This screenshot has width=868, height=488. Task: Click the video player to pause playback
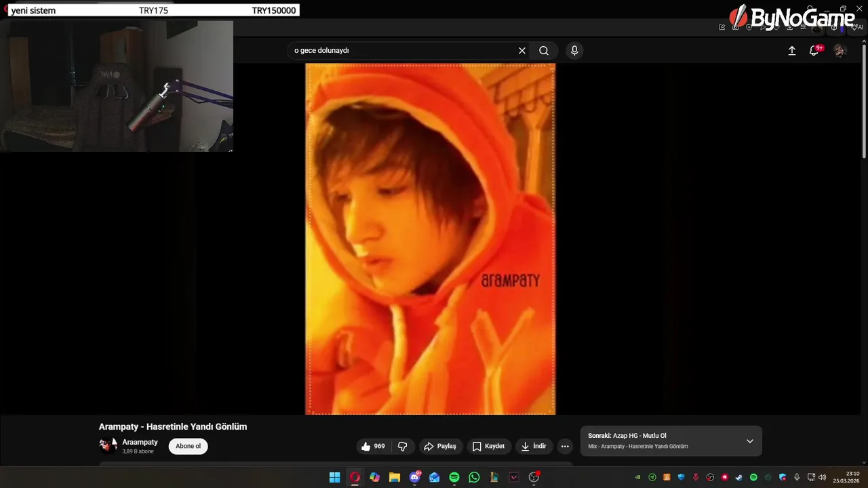431,239
